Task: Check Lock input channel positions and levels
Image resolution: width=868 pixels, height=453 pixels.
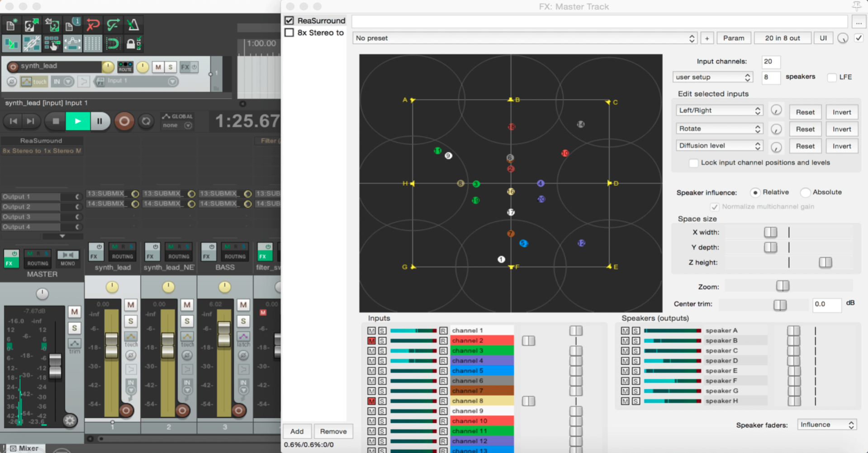Action: 693,163
